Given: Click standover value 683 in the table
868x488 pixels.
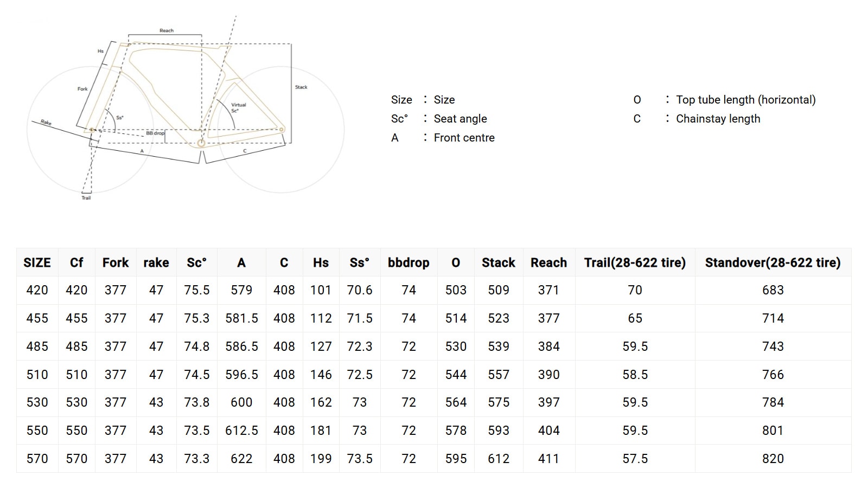Looking at the screenshot, I should (773, 290).
